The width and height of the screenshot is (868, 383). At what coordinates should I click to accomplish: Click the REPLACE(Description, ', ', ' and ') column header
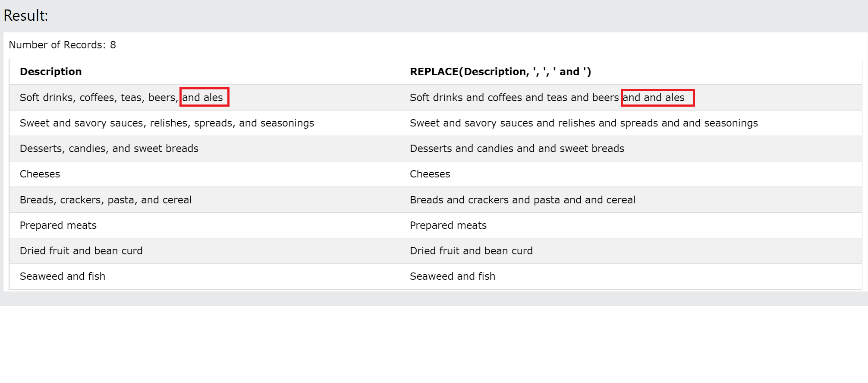500,72
